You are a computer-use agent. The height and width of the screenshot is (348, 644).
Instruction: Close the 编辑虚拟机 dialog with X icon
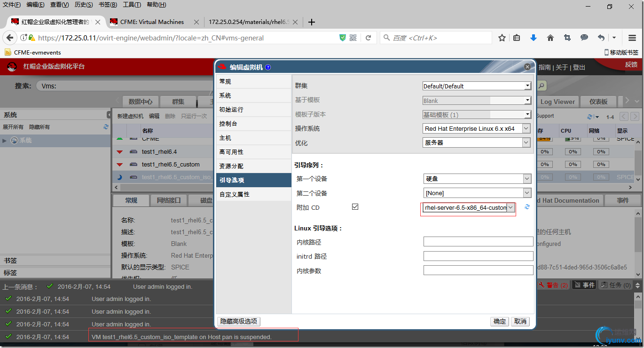tap(527, 67)
